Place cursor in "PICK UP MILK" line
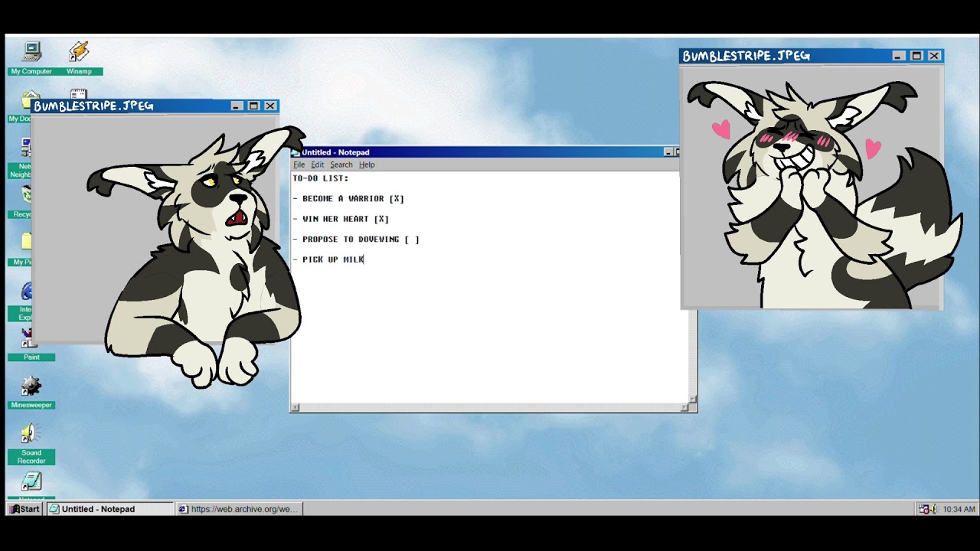 (328, 259)
